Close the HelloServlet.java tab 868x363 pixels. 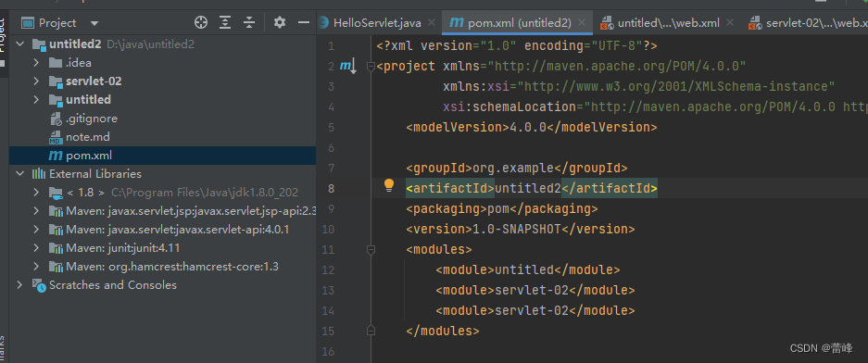[x=433, y=22]
